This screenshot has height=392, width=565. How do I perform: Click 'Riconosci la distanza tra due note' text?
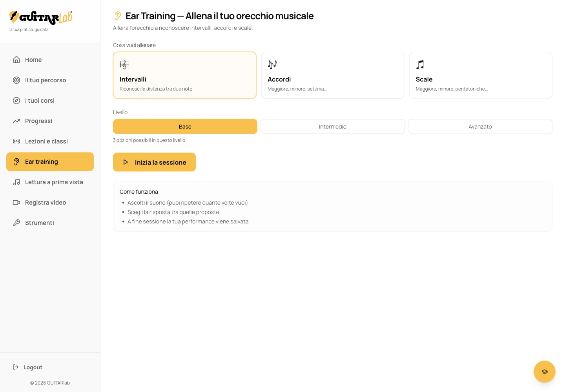coord(156,89)
